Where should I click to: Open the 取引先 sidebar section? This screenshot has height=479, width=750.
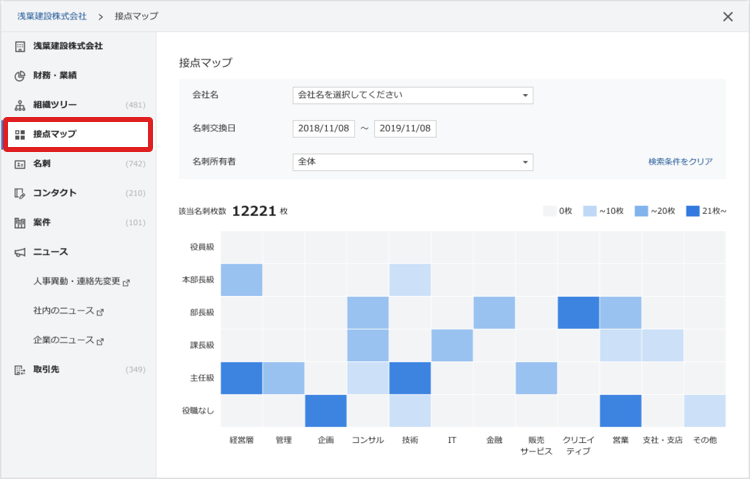(78, 369)
